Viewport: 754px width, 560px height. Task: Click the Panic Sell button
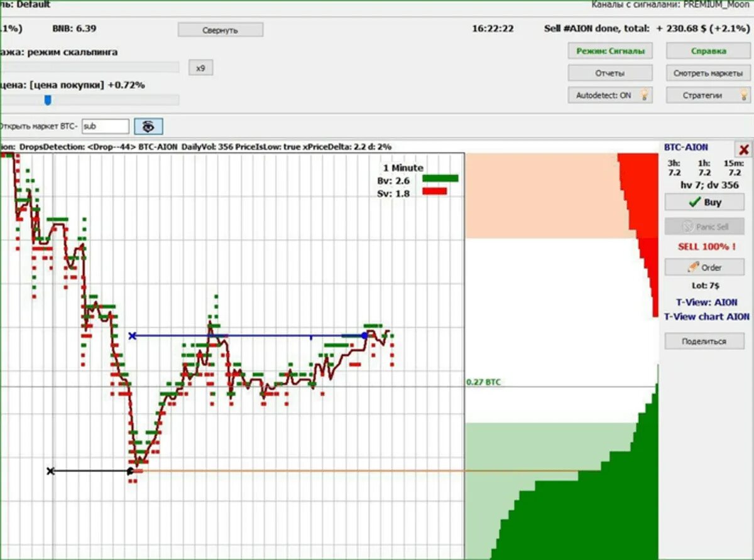point(704,227)
